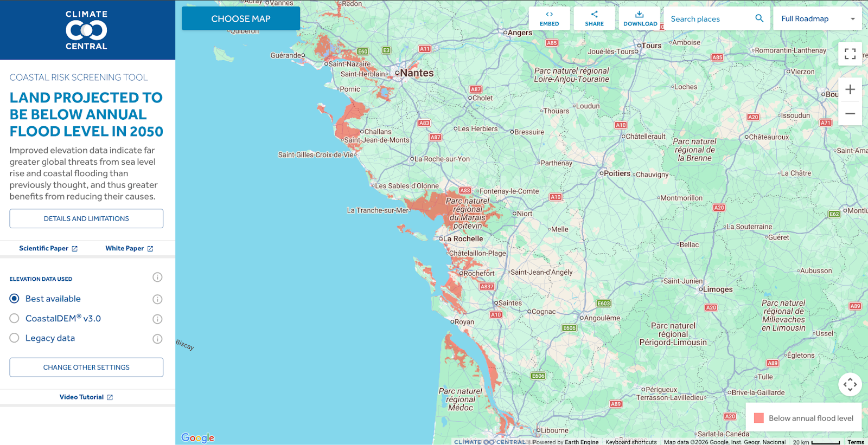Click the Google logo on map
The width and height of the screenshot is (868, 445).
pyautogui.click(x=197, y=437)
